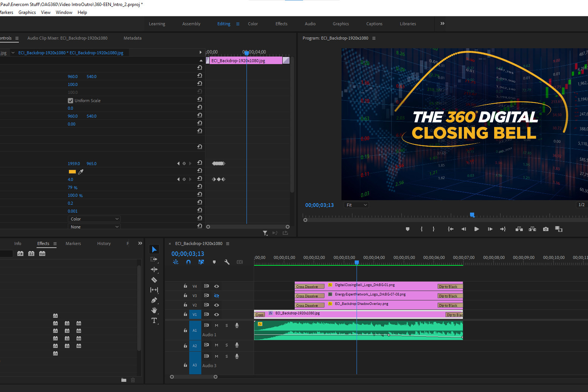Export frame with camera icon

pyautogui.click(x=545, y=229)
